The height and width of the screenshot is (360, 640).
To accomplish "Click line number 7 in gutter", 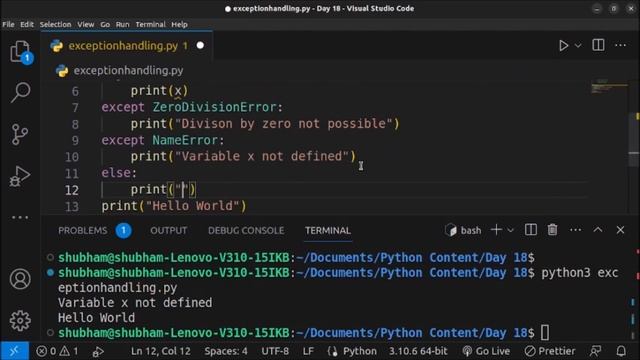I will click(x=75, y=108).
